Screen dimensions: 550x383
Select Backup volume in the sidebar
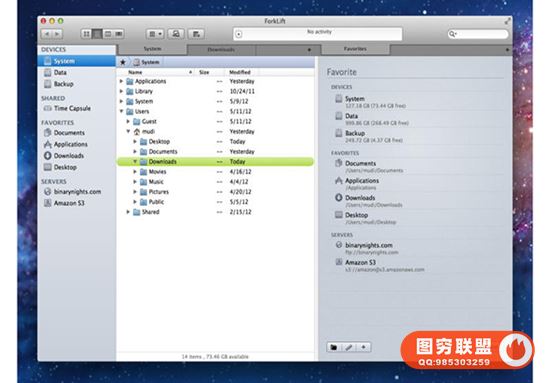coord(77,84)
